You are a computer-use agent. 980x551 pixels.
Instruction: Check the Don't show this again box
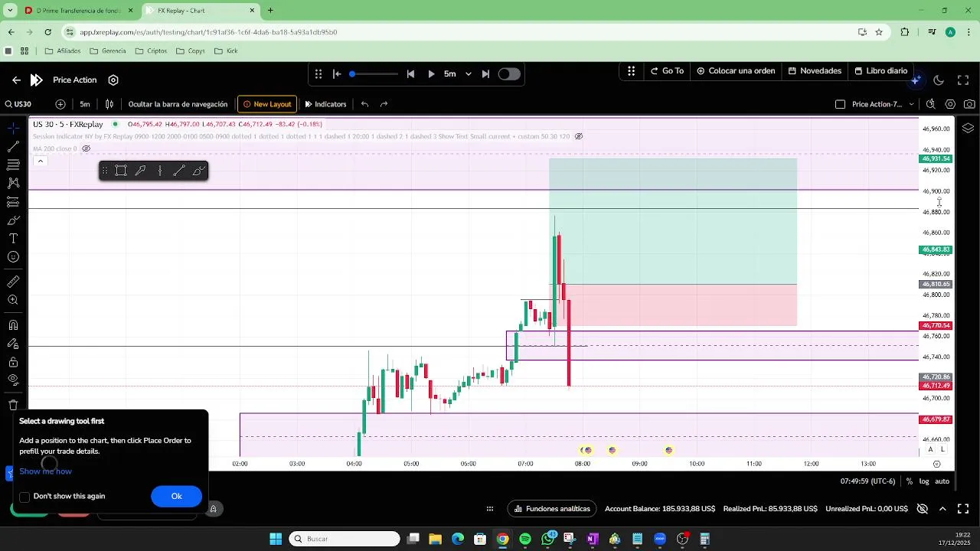click(24, 497)
